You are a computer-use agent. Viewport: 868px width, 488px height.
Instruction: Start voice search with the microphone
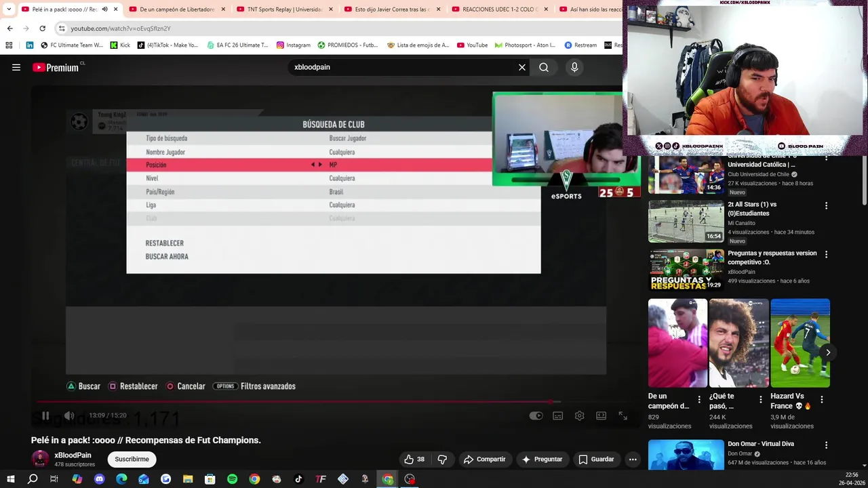click(x=574, y=67)
